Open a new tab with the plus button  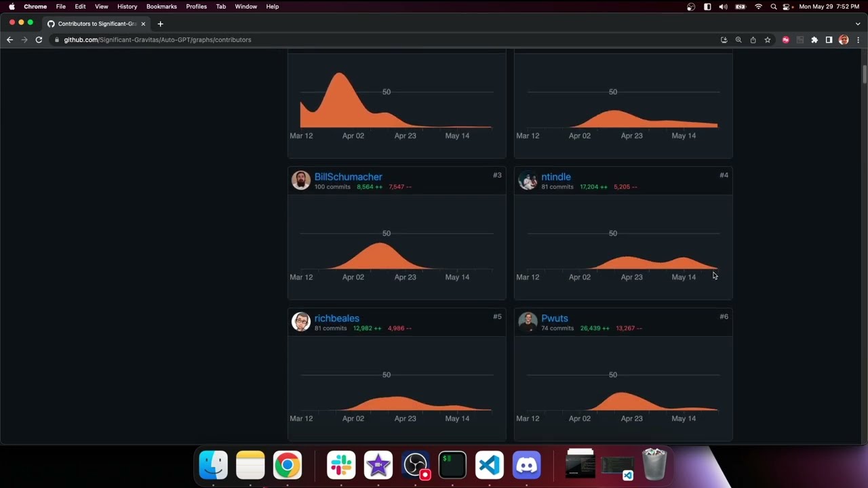160,24
